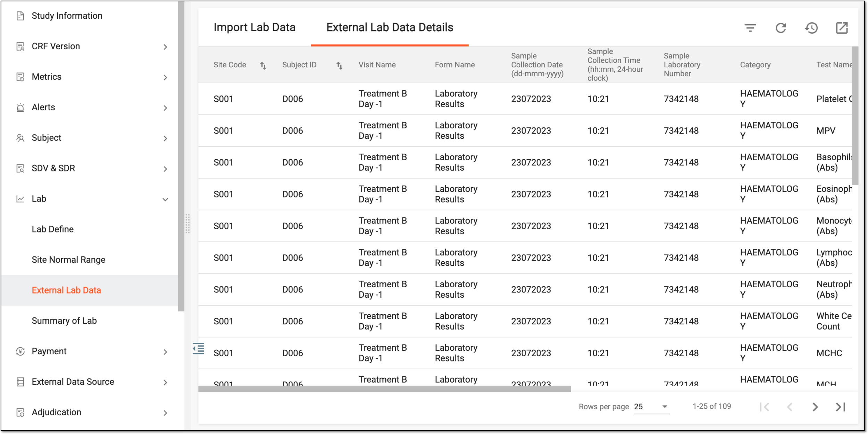Click the Study Information document icon
Screen dimensions: 868x434
pyautogui.click(x=20, y=16)
